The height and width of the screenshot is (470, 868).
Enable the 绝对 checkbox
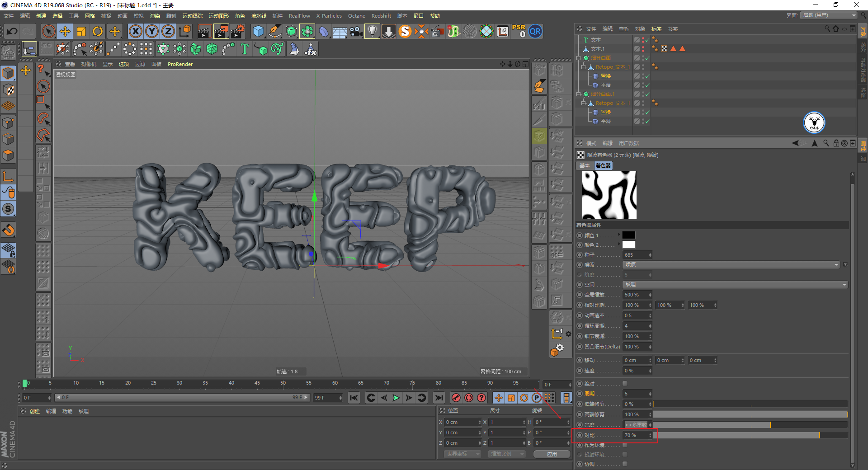pyautogui.click(x=625, y=384)
